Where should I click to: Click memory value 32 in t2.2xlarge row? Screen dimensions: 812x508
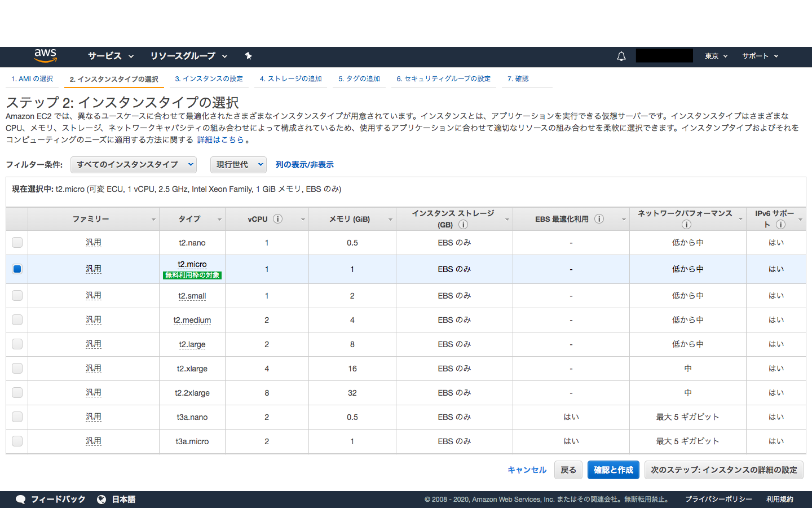(352, 393)
